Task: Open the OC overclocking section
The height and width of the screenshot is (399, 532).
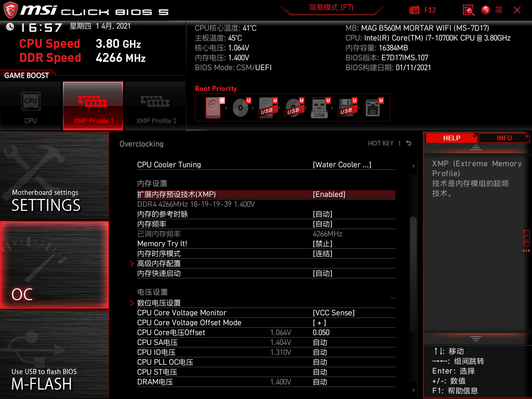Action: [x=54, y=265]
